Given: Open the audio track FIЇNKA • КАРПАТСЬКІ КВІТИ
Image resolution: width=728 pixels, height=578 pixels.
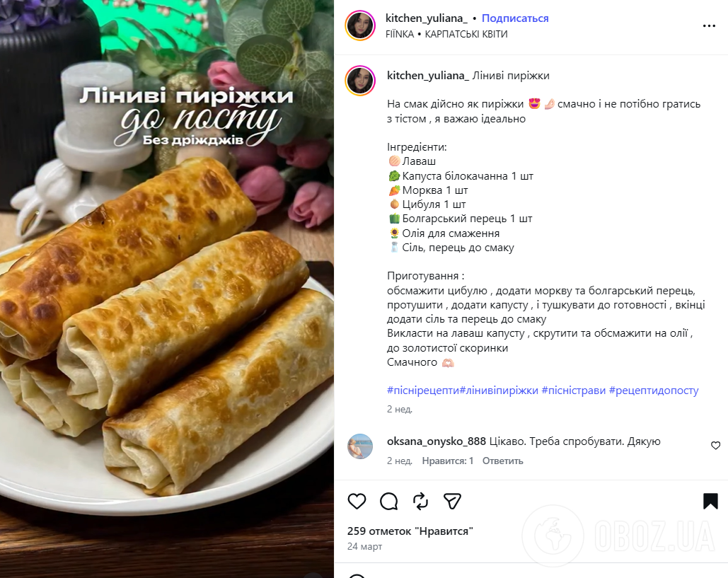Looking at the screenshot, I should coord(447,34).
